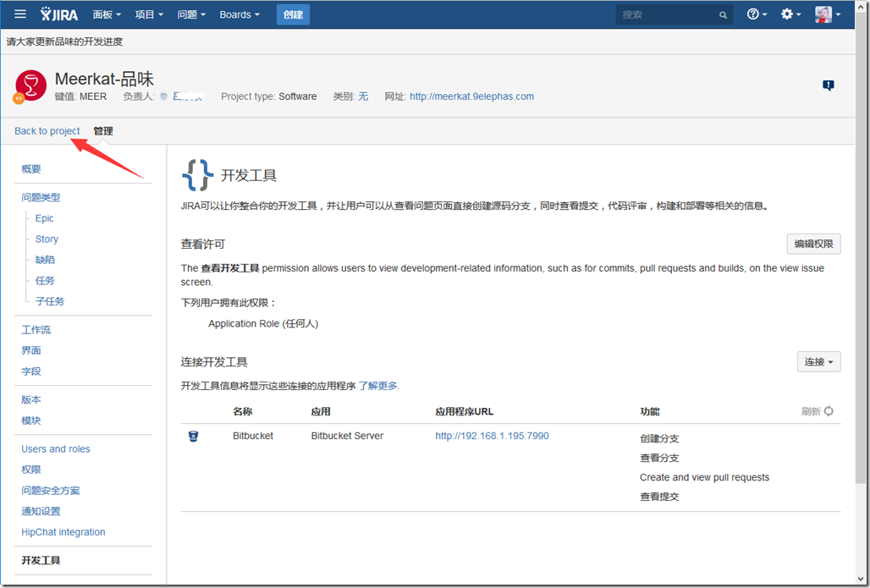870x588 pixels.
Task: Select Users and roles in sidebar
Action: pos(56,449)
